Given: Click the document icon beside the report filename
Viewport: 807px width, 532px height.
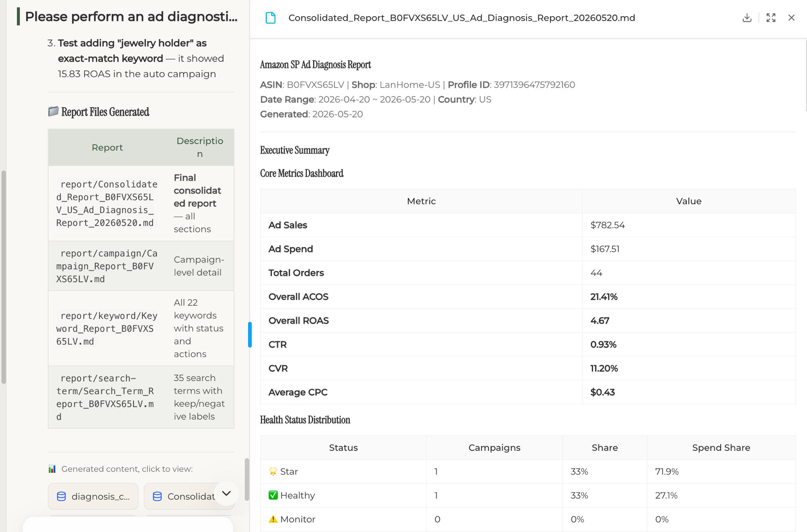Looking at the screenshot, I should click(270, 18).
